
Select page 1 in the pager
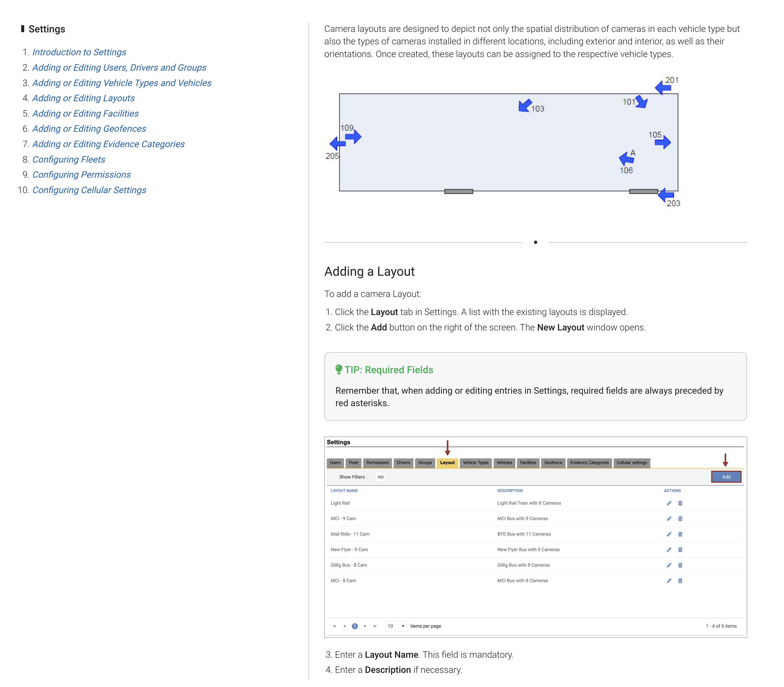click(355, 626)
